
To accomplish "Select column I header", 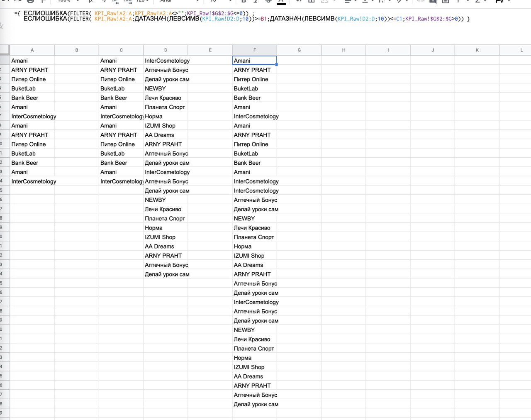I will (388, 50).
